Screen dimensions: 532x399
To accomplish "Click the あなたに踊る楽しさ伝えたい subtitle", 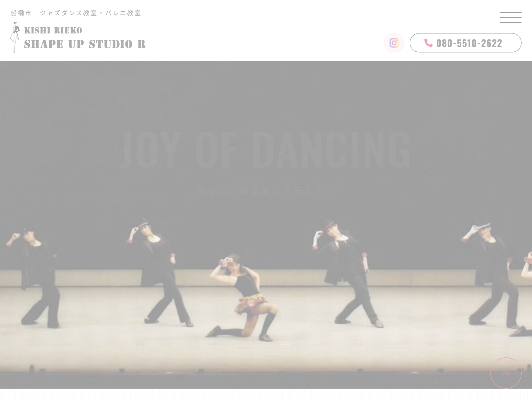I will (266, 191).
